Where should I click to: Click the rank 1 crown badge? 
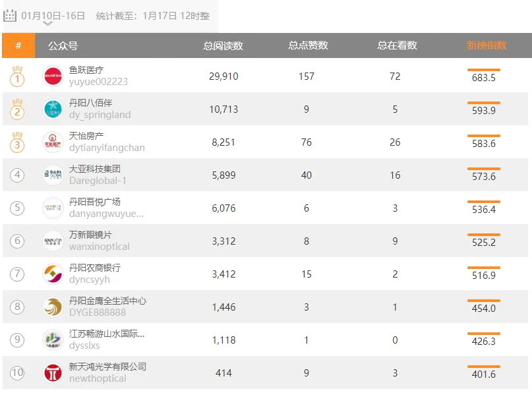pyautogui.click(x=17, y=76)
